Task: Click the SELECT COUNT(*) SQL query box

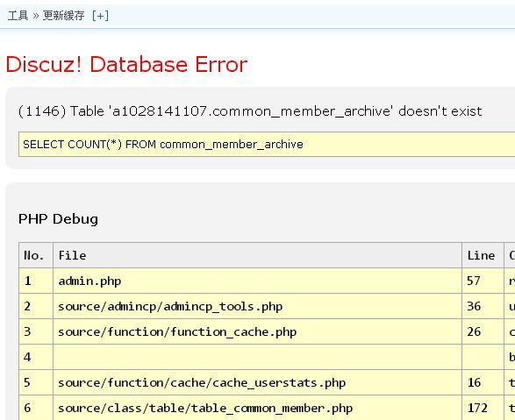Action: point(267,145)
